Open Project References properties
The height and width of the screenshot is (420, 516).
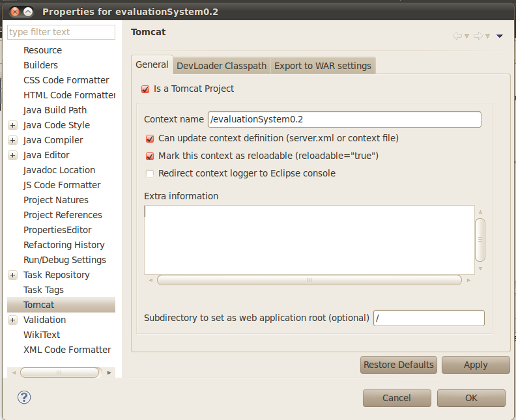[63, 215]
